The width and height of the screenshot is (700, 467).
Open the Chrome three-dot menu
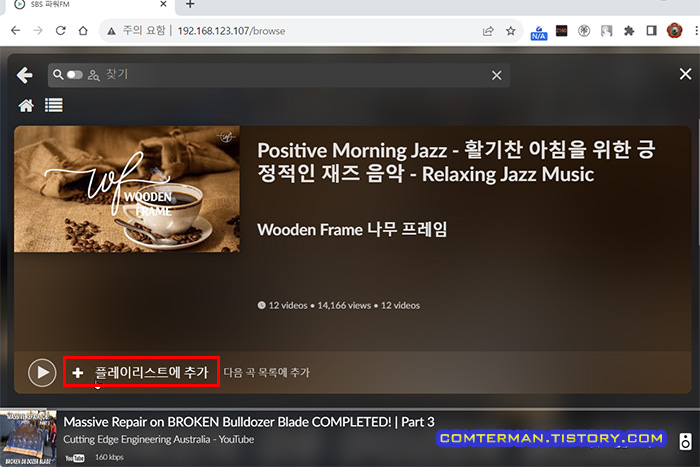(696, 30)
